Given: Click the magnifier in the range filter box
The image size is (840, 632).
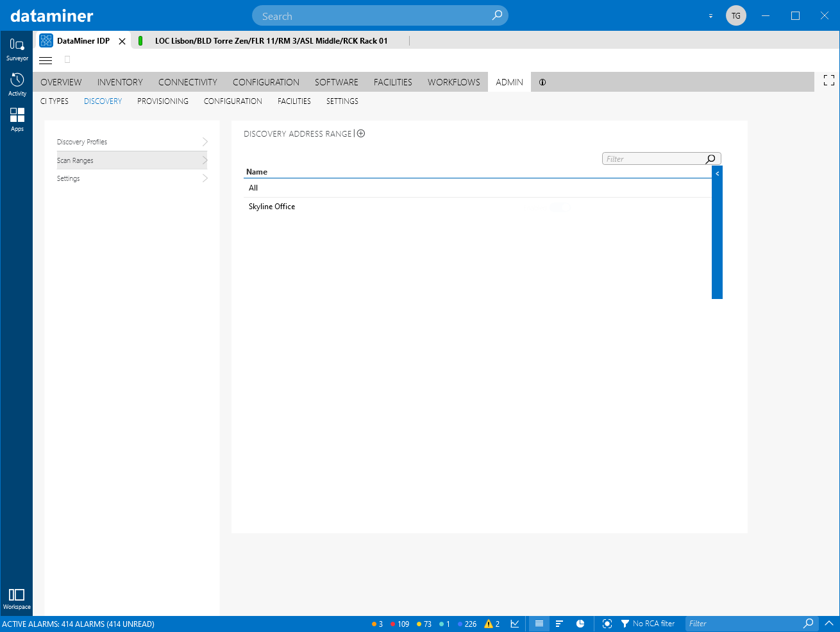Looking at the screenshot, I should [710, 159].
